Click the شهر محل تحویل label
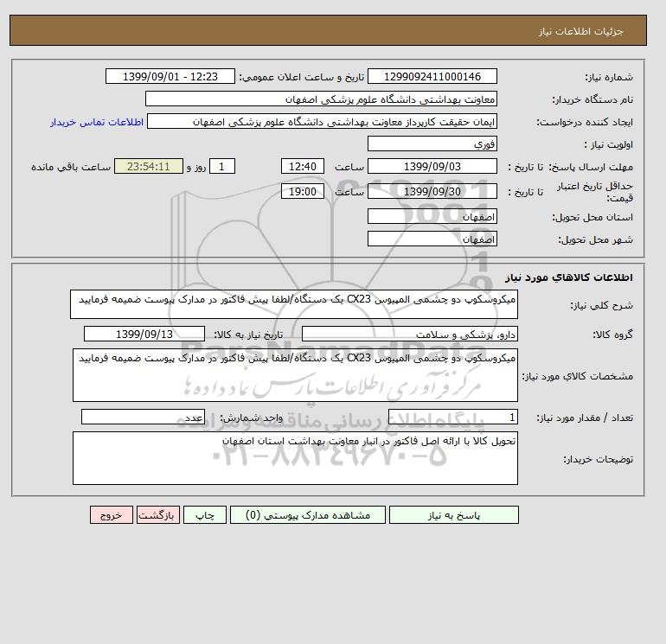This screenshot has height=644, width=666. point(595,239)
